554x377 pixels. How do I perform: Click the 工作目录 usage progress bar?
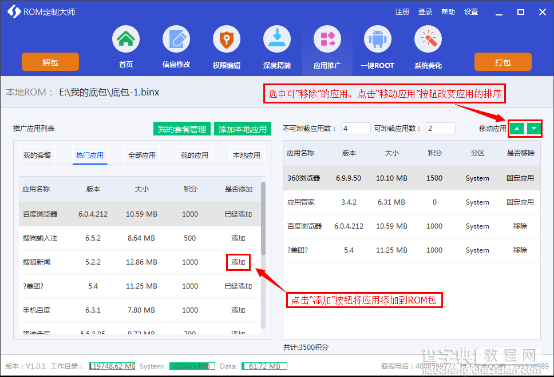pyautogui.click(x=112, y=366)
